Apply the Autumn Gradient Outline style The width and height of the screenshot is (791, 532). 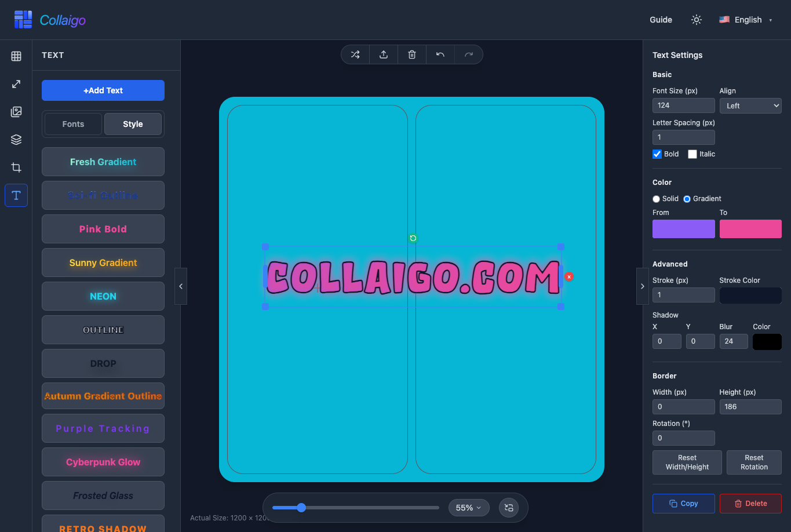[x=103, y=396]
